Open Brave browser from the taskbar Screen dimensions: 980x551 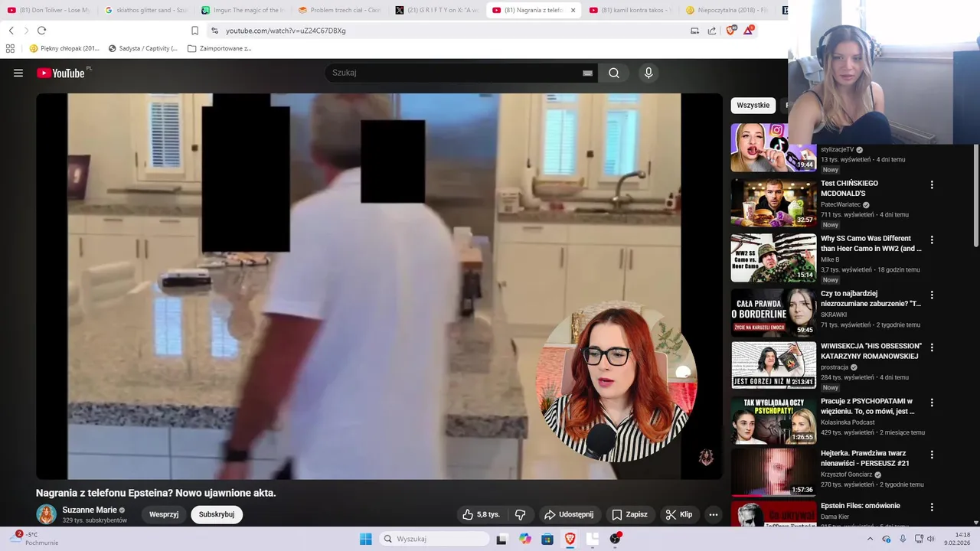point(570,539)
